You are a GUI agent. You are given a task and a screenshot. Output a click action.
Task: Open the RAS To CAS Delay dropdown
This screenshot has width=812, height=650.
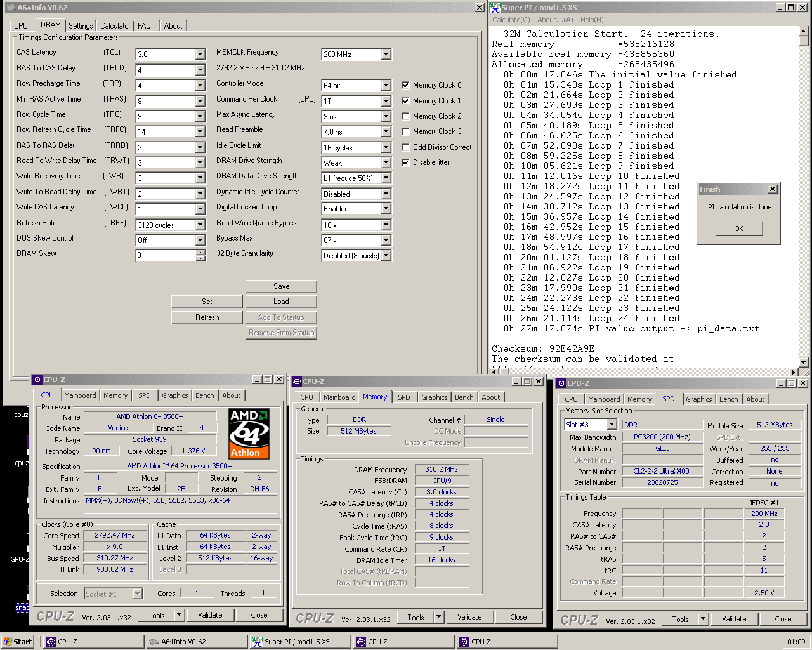tap(200, 70)
